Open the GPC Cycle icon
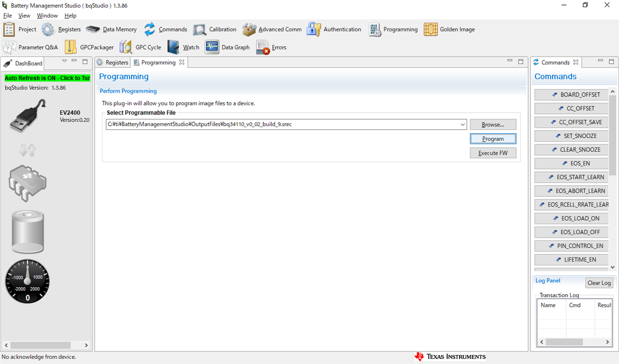The width and height of the screenshot is (619, 364). pyautogui.click(x=126, y=47)
